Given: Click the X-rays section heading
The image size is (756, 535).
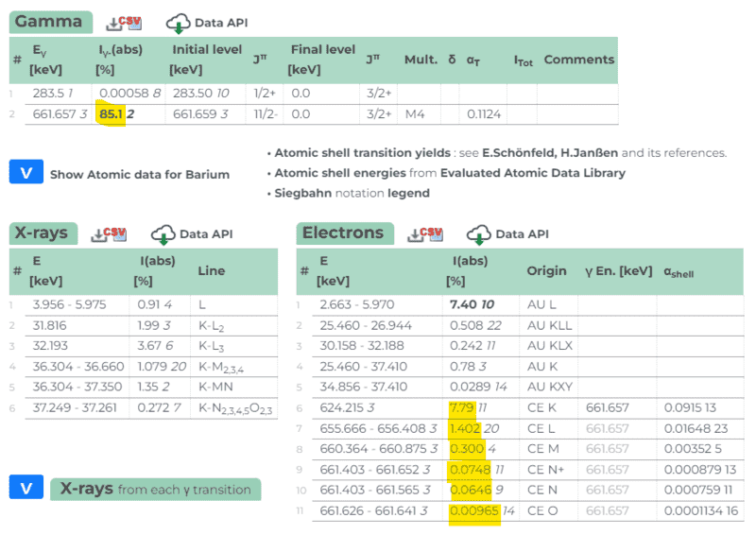Looking at the screenshot, I should (43, 233).
